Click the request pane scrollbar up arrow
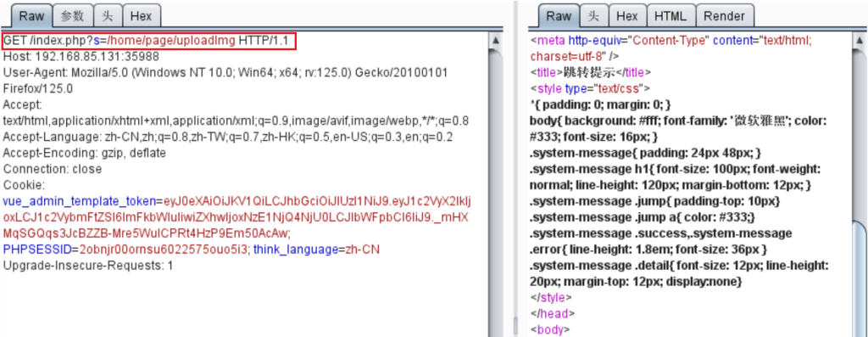This screenshot has width=868, height=337. (x=495, y=41)
